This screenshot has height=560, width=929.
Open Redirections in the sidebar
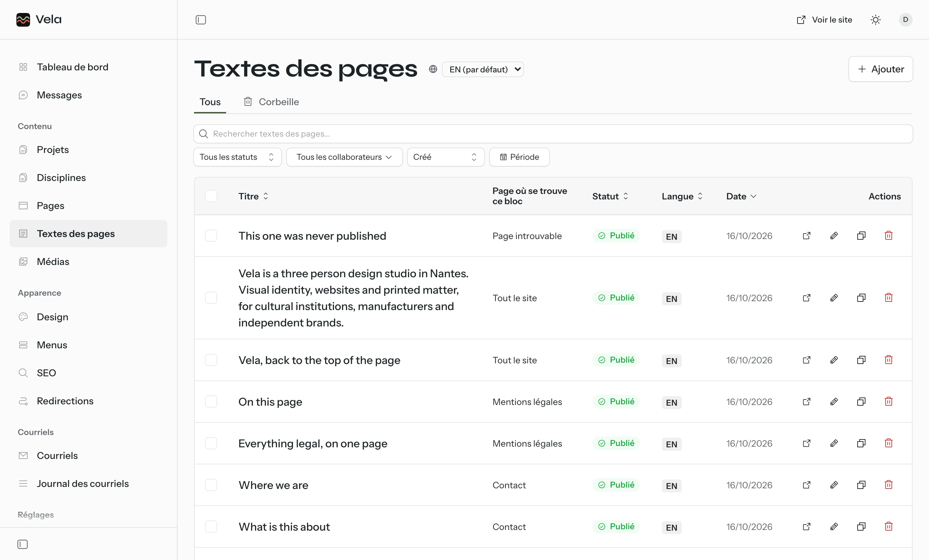click(x=88, y=401)
